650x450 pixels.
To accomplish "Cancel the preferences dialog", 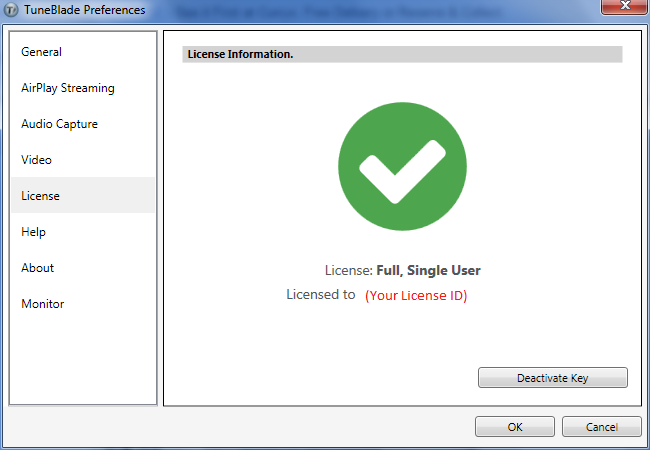I will pyautogui.click(x=601, y=427).
